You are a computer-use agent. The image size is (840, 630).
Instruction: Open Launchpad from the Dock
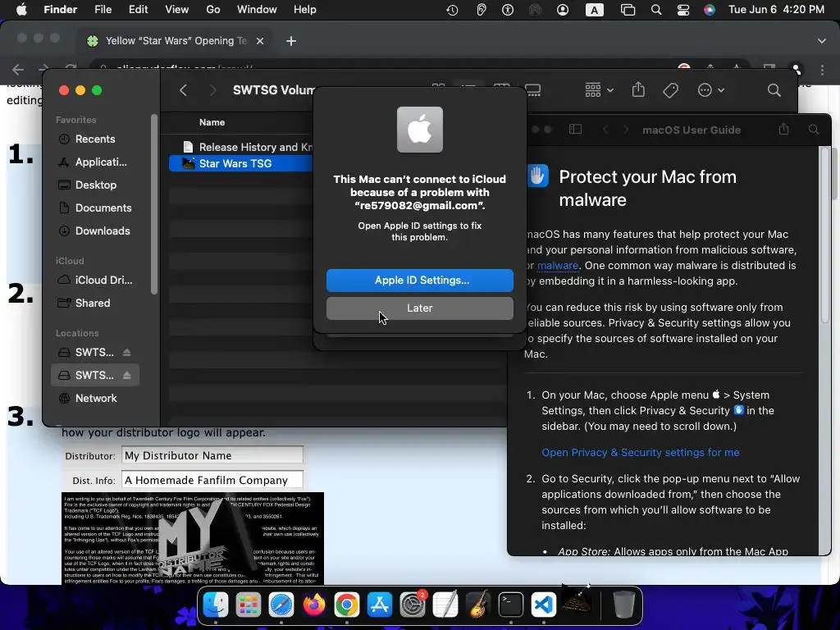click(x=249, y=605)
